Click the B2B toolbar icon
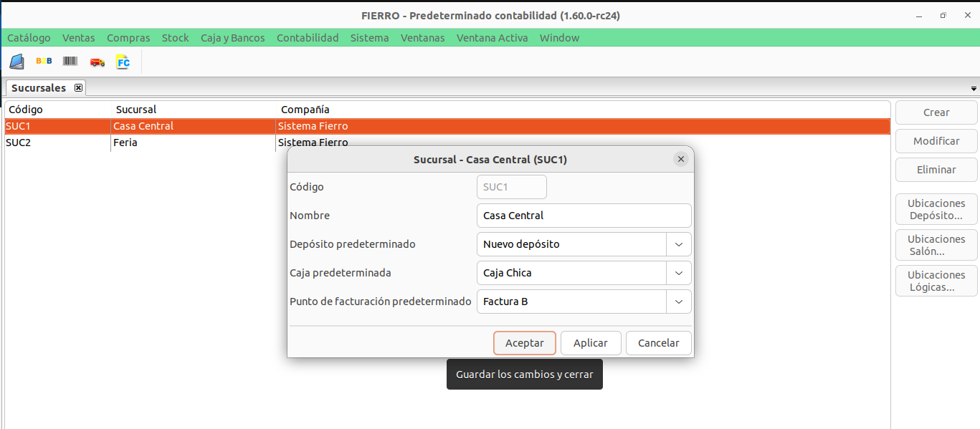The image size is (980, 429). [44, 62]
